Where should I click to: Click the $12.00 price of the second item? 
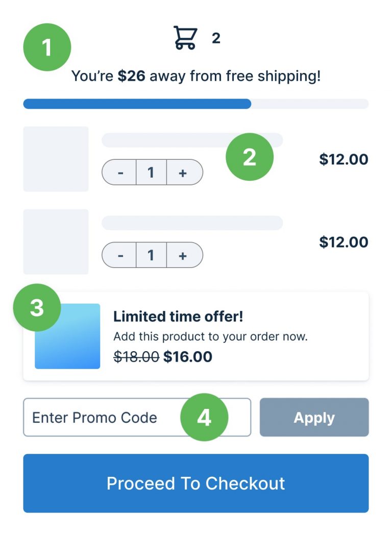coord(345,242)
